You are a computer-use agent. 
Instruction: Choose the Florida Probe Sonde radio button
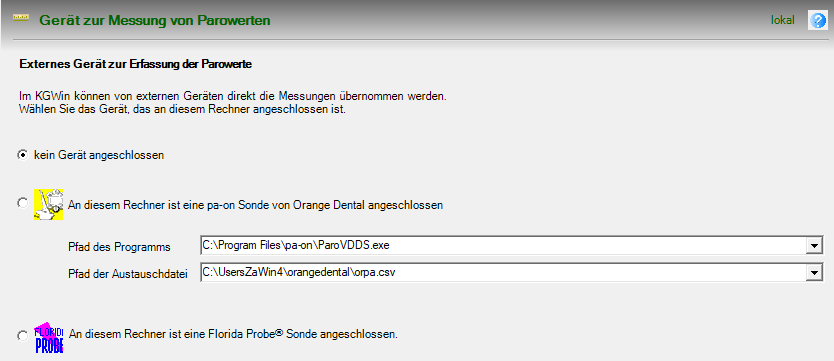(x=22, y=336)
